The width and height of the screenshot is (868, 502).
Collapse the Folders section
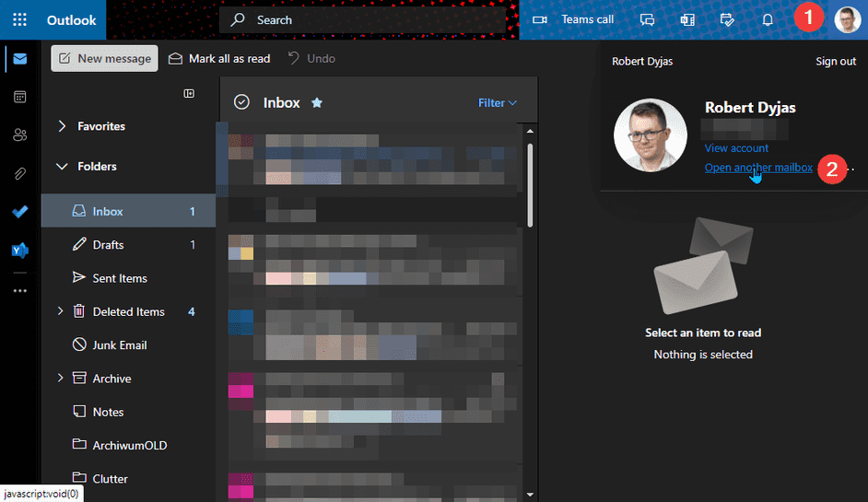click(x=62, y=166)
